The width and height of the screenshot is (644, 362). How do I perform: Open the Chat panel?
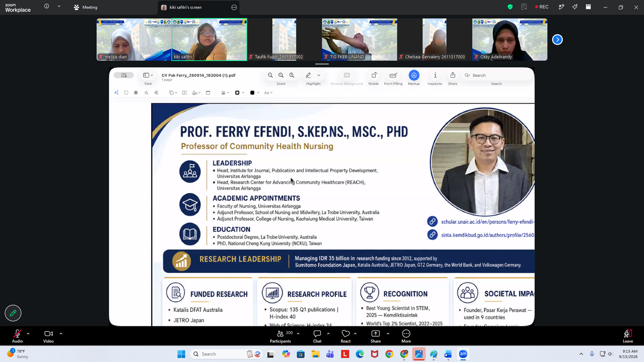(x=317, y=336)
